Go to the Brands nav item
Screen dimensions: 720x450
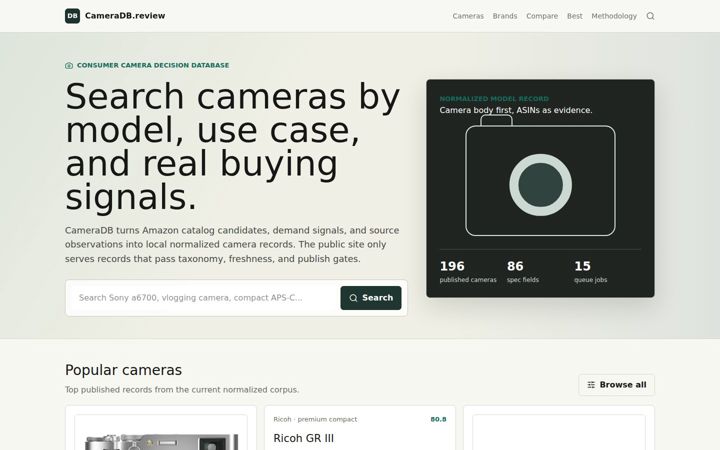(505, 16)
